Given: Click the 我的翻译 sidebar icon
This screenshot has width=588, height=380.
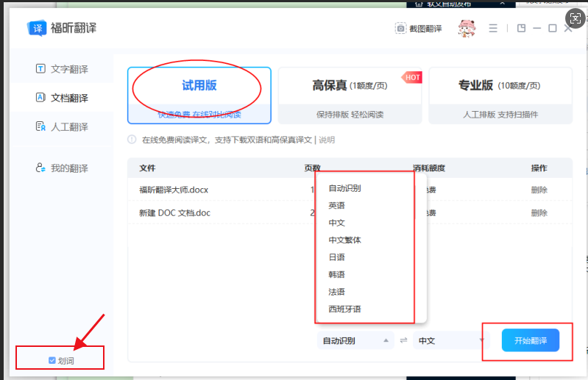Looking at the screenshot, I should (x=40, y=168).
